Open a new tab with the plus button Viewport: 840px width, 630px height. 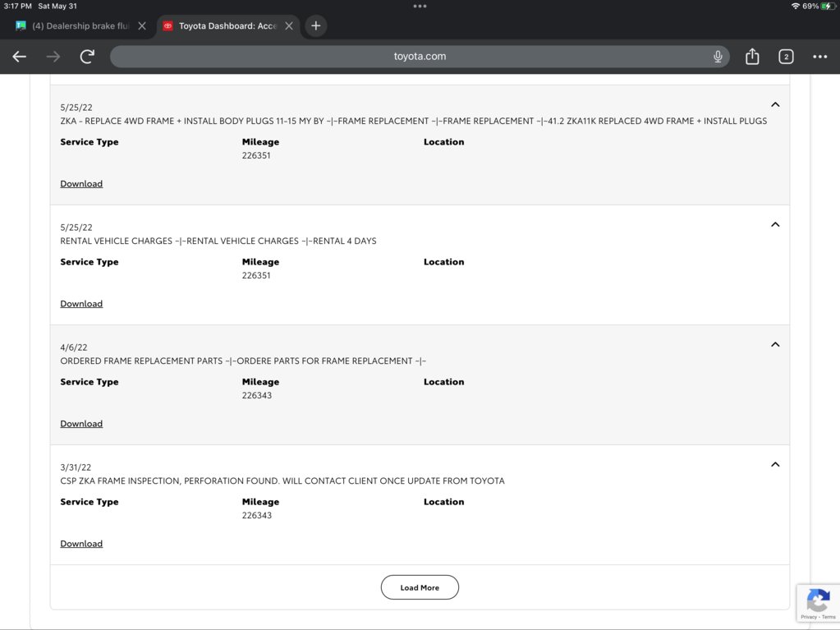pos(316,25)
